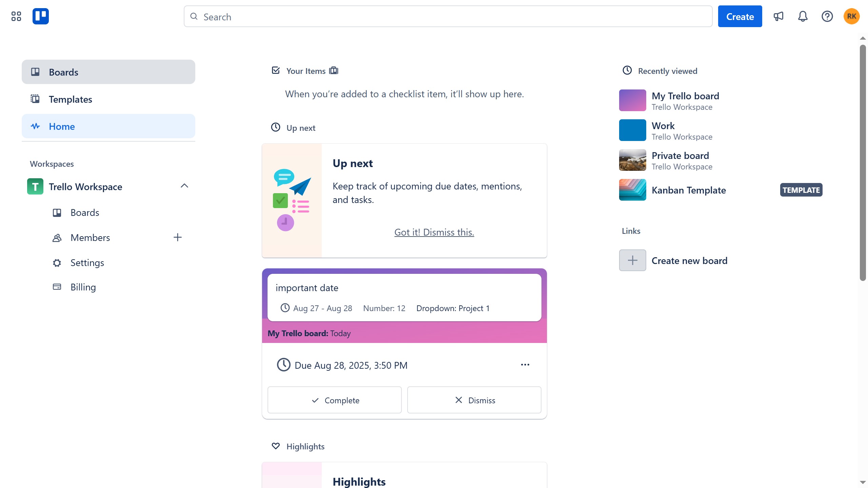Click Got it! Dismiss this link
Image resolution: width=868 pixels, height=488 pixels.
tap(434, 232)
